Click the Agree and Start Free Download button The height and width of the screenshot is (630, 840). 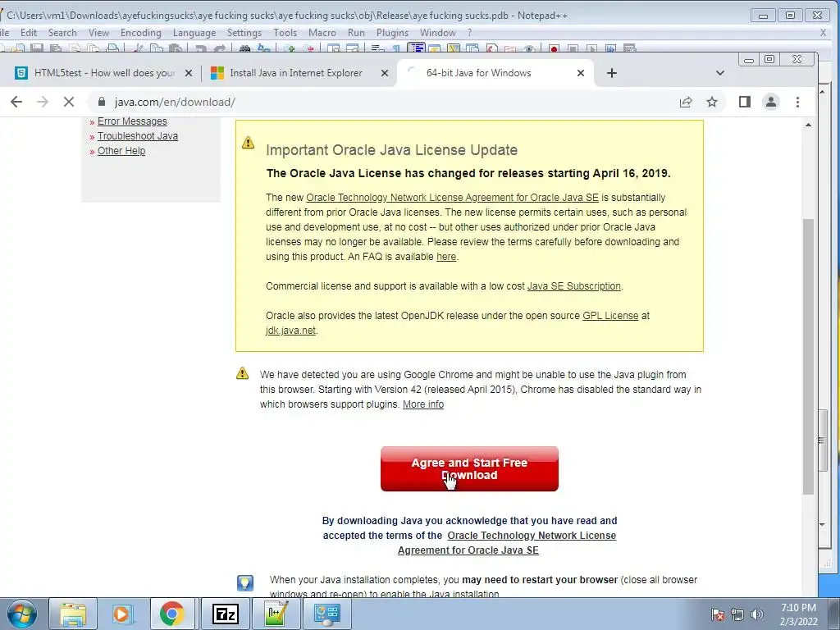[x=469, y=468]
